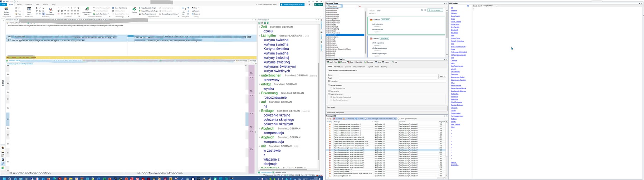Image resolution: width=644 pixels, height=180 pixels.
Task: Open Google Translate link in Web Lookup
Action: tap(456, 22)
